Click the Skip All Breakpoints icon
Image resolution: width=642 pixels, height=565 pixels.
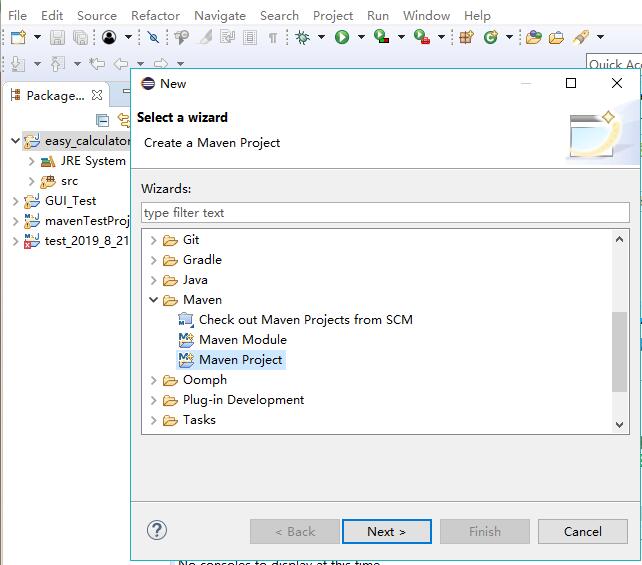[x=154, y=37]
